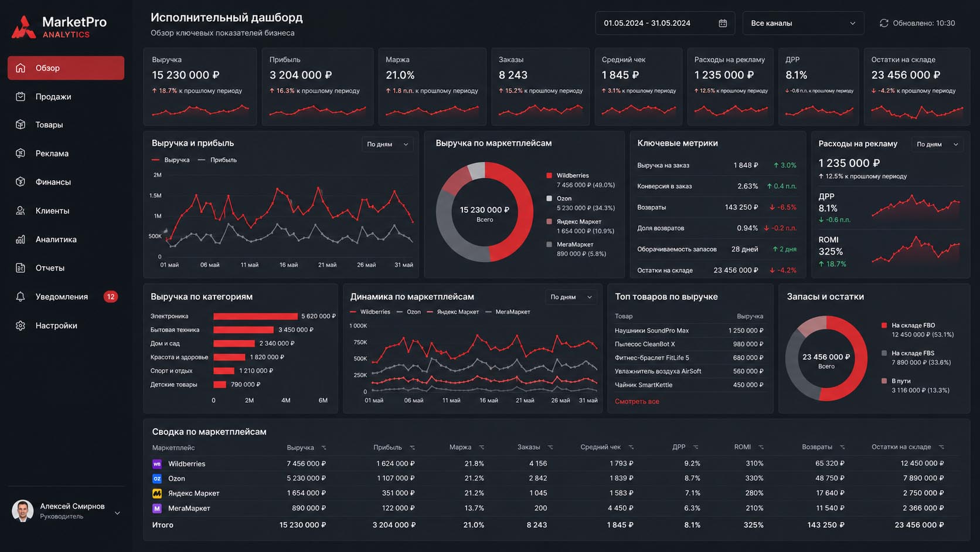
Task: Click the Товары box icon in sidebar
Action: pyautogui.click(x=21, y=124)
